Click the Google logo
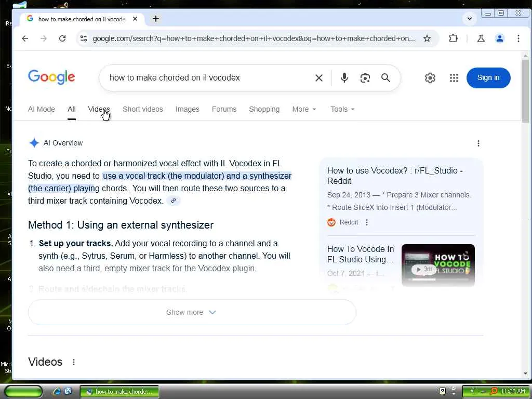 pyautogui.click(x=51, y=77)
